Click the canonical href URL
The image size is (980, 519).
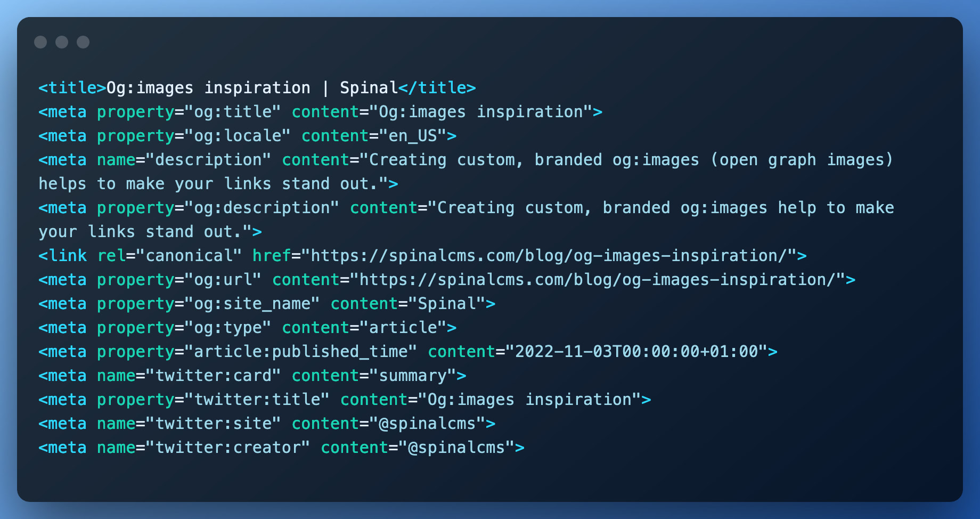[x=549, y=255]
